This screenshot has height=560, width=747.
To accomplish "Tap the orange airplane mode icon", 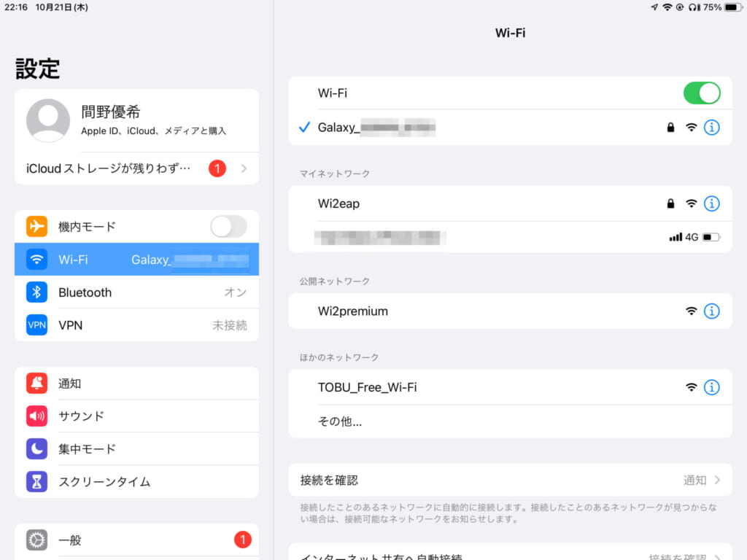I will point(37,227).
